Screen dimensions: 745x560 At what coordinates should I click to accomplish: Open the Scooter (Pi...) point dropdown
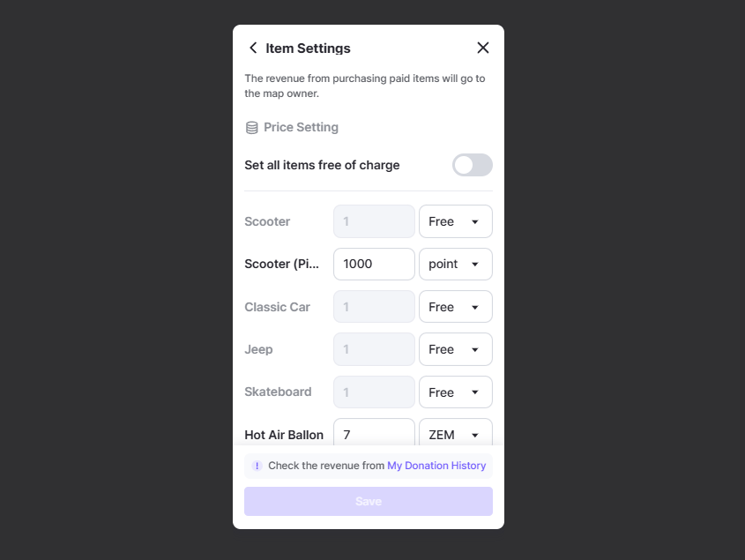click(x=455, y=264)
